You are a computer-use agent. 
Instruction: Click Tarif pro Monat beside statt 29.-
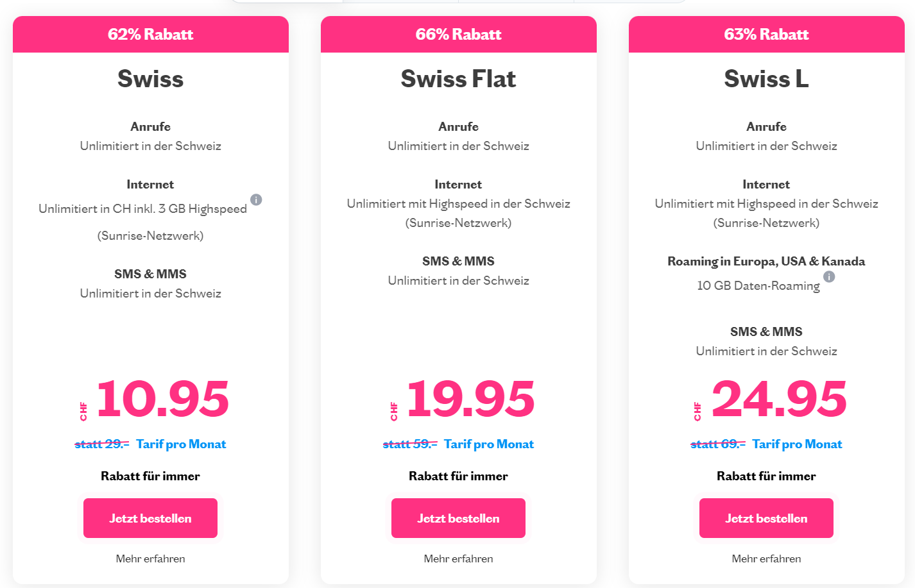[181, 444]
